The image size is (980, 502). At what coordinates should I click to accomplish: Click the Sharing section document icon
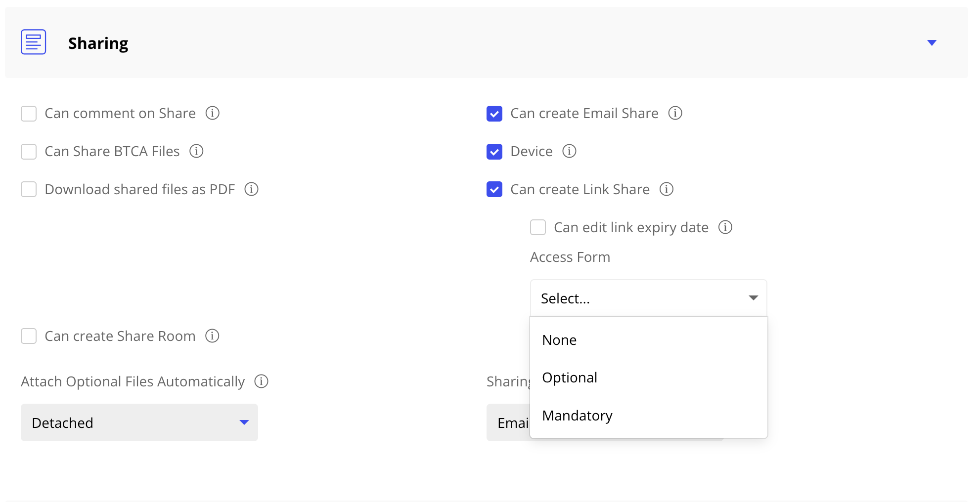(x=33, y=42)
